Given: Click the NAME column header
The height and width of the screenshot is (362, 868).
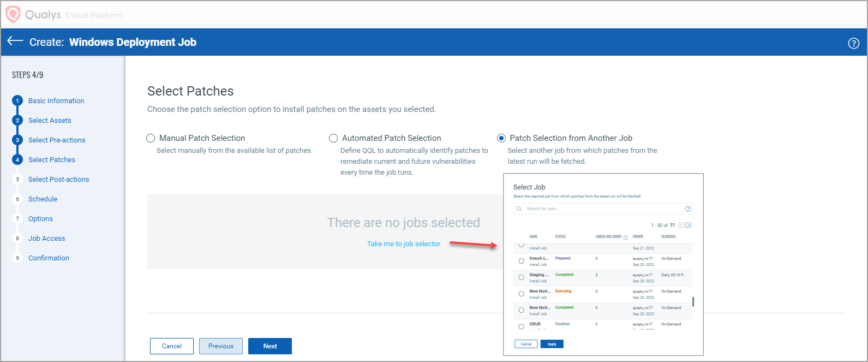Looking at the screenshot, I should (534, 237).
